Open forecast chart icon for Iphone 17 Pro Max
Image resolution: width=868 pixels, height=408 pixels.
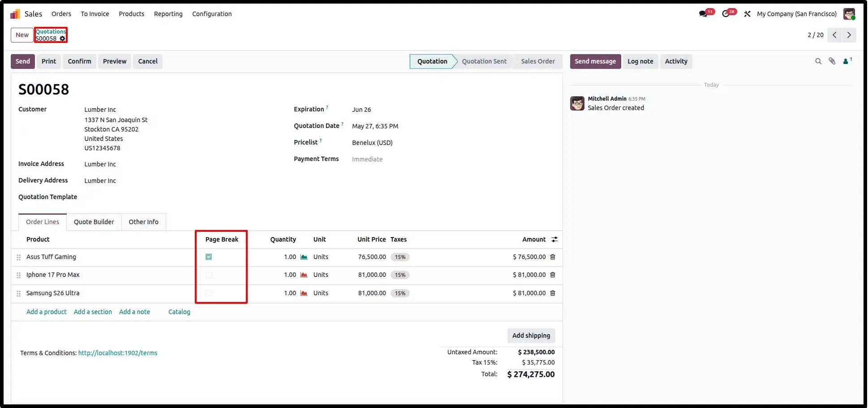tap(304, 275)
